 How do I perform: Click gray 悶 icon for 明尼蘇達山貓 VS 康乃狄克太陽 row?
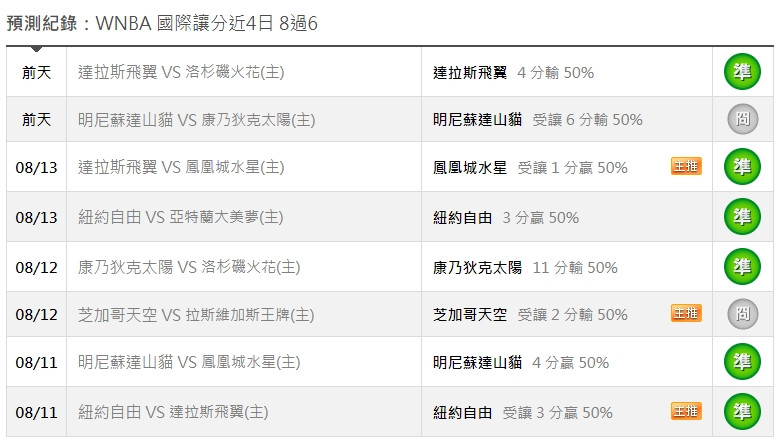743,119
